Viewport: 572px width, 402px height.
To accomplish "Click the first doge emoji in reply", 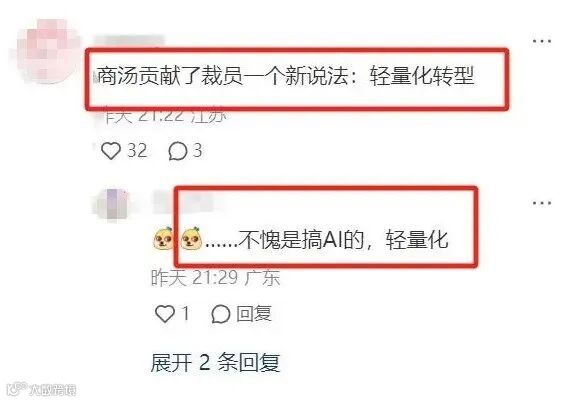I will (163, 238).
